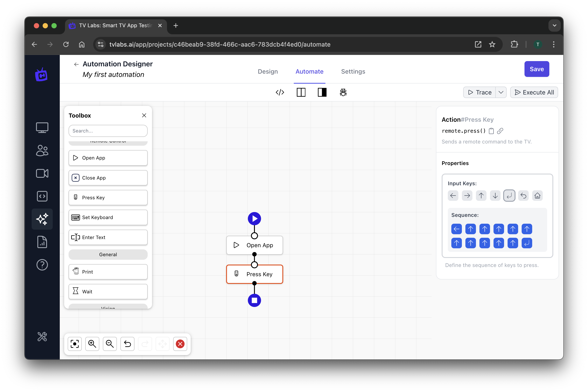
Task: Select the dark-panel view icon
Action: [x=322, y=92]
